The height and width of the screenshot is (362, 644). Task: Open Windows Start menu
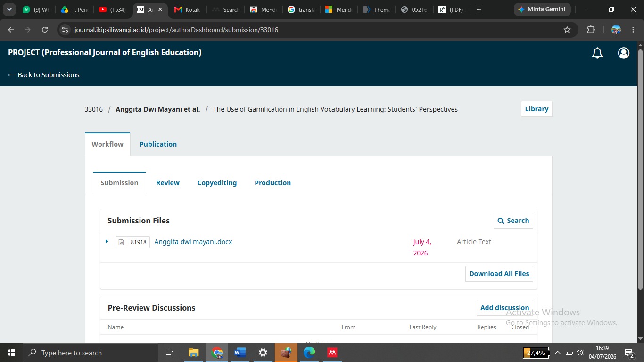pos(11,353)
